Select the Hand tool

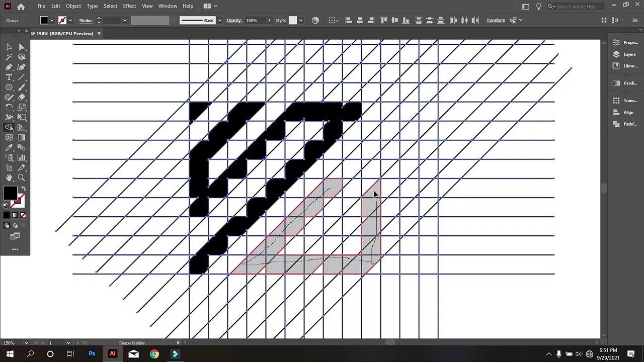9,177
